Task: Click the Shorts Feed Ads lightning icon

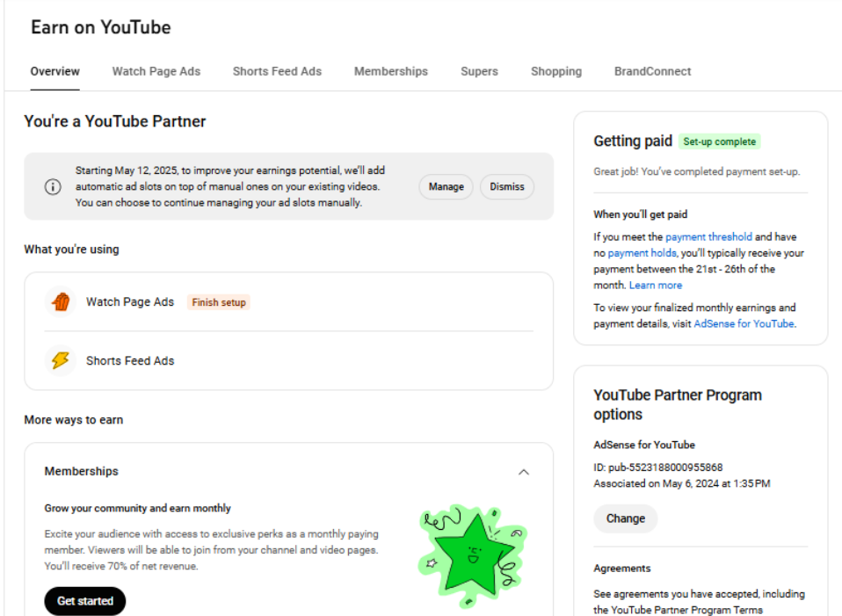Action: [x=61, y=360]
